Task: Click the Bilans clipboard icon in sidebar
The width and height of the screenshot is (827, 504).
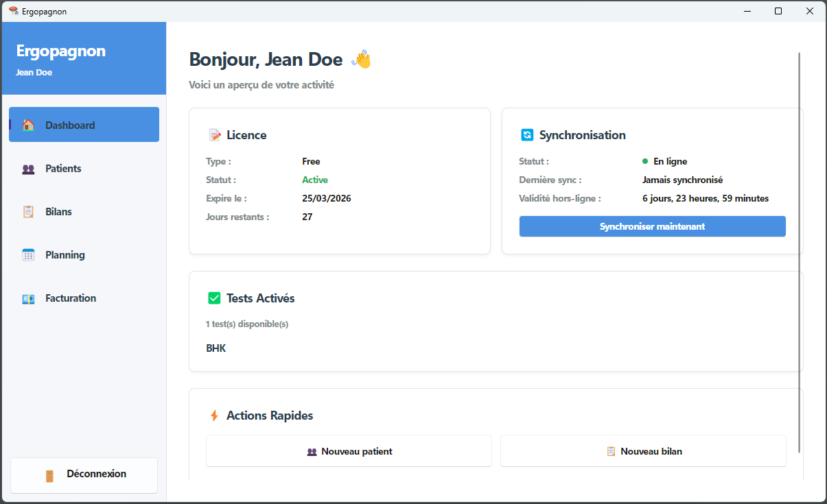Action: point(28,212)
